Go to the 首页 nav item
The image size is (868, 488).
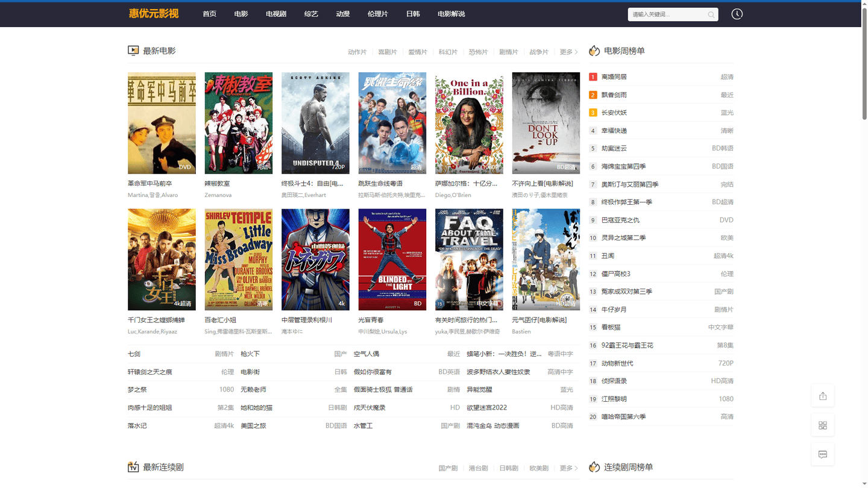tap(209, 14)
